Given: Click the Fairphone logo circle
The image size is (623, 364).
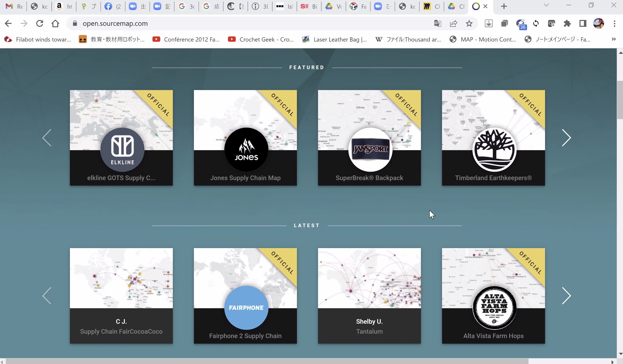Looking at the screenshot, I should (246, 307).
